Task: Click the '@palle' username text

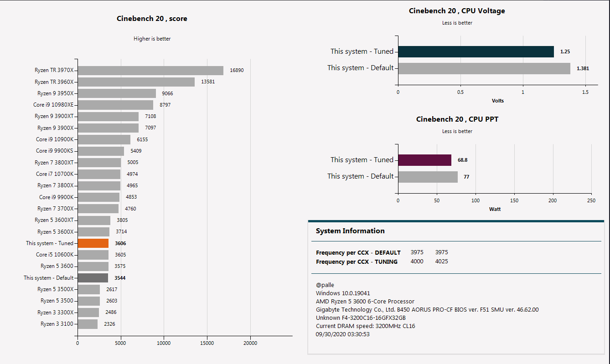Action: tap(325, 285)
